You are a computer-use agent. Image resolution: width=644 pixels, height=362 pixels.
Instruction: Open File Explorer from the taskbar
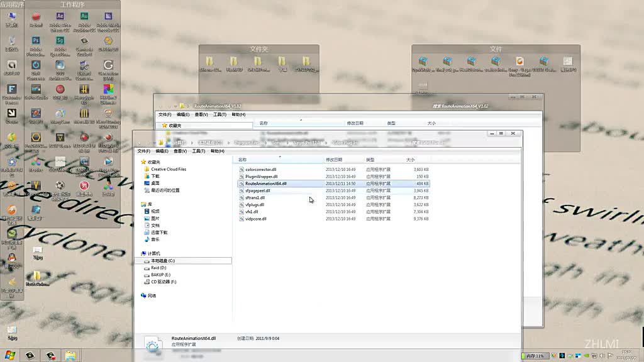[70, 356]
